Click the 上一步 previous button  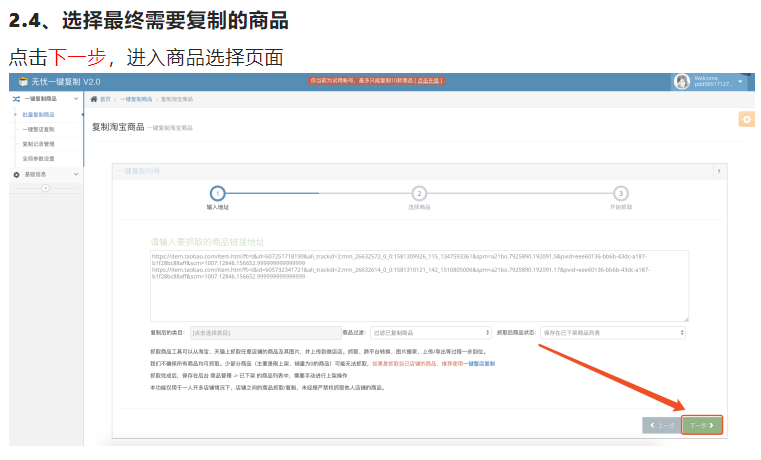tap(662, 425)
